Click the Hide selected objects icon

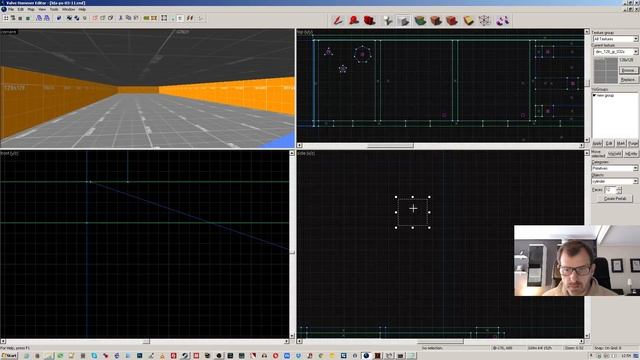[x=95, y=18]
